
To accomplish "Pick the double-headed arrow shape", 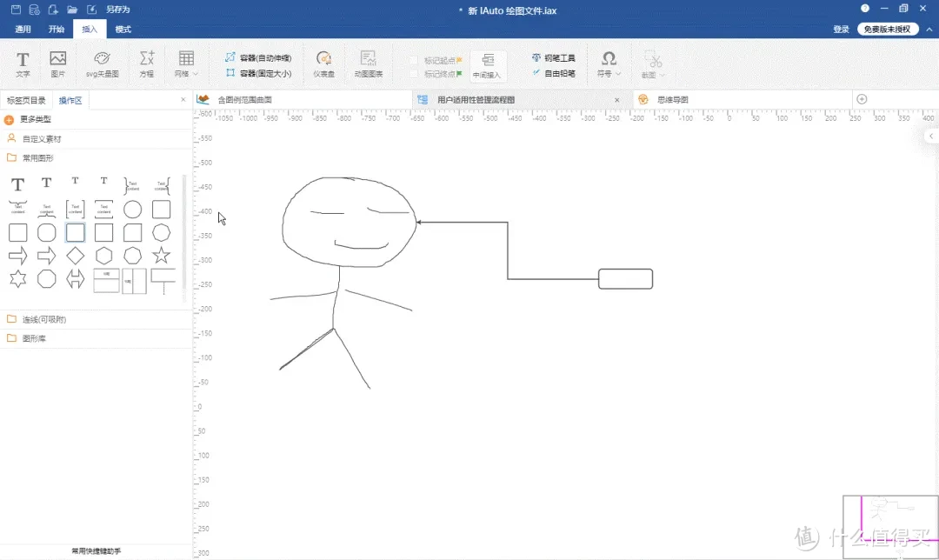I will pyautogui.click(x=76, y=279).
